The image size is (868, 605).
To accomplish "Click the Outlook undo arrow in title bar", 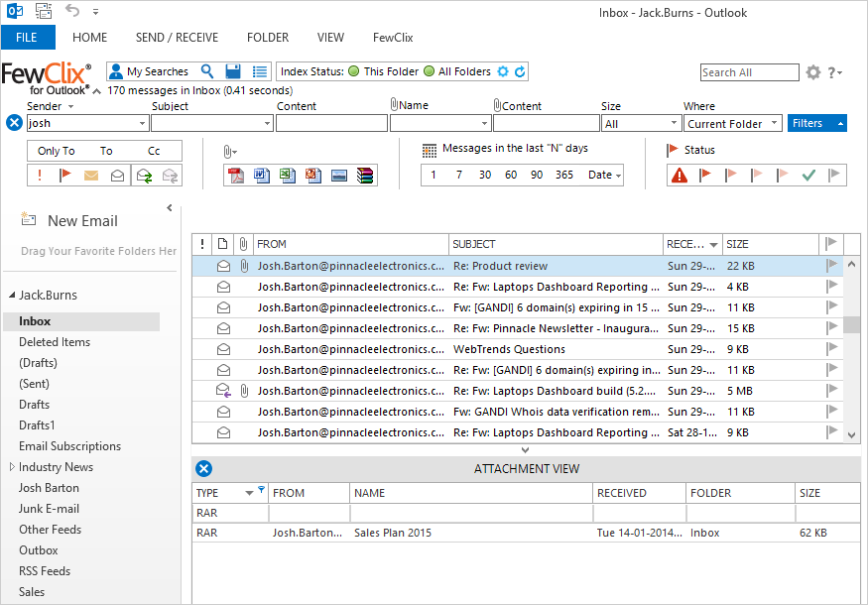I will click(x=72, y=11).
